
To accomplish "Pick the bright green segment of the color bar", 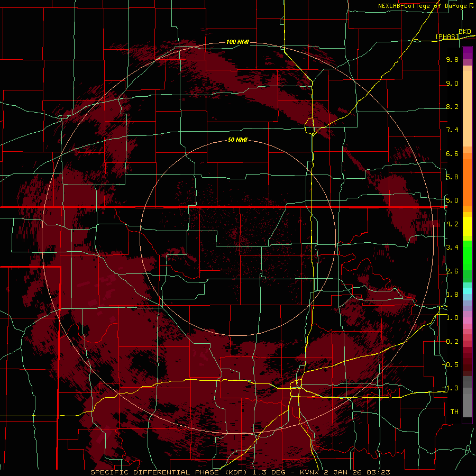I will pos(467,256).
